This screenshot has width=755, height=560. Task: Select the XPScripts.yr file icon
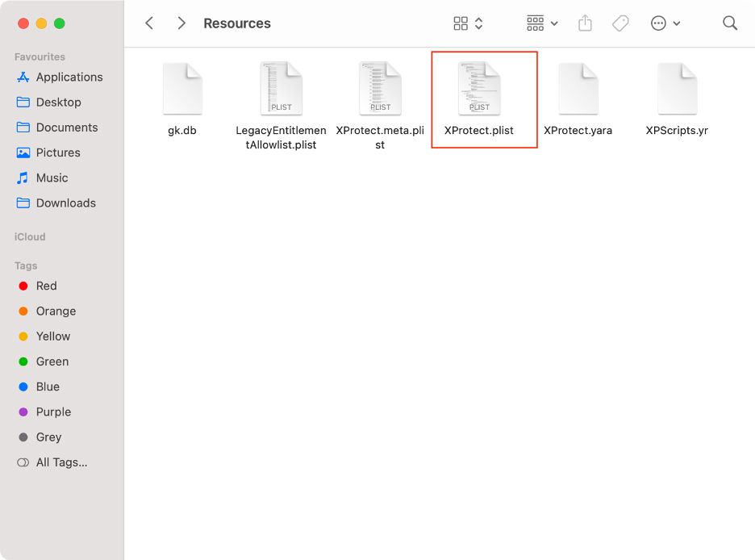678,89
